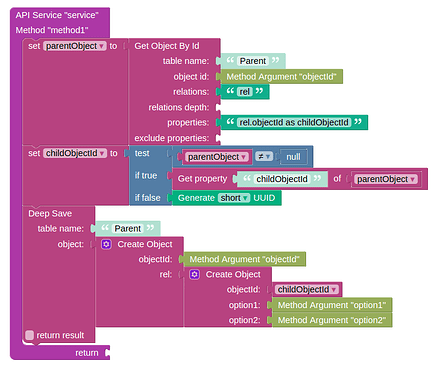Toggle the return result checkbox

click(x=30, y=335)
